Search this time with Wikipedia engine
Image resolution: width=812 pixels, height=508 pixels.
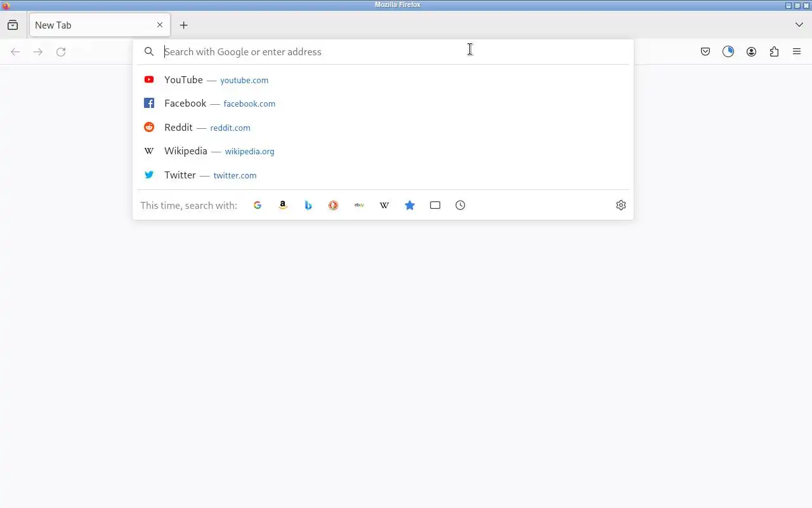point(384,205)
